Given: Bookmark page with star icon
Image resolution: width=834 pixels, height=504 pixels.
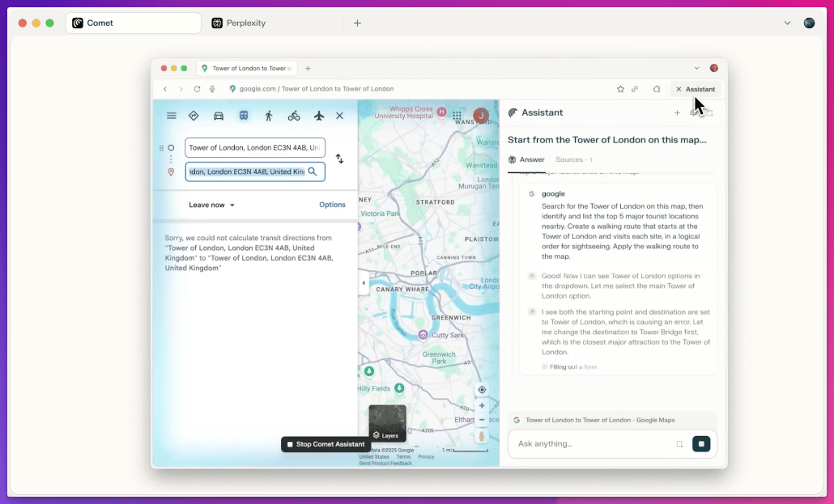Looking at the screenshot, I should [x=620, y=89].
